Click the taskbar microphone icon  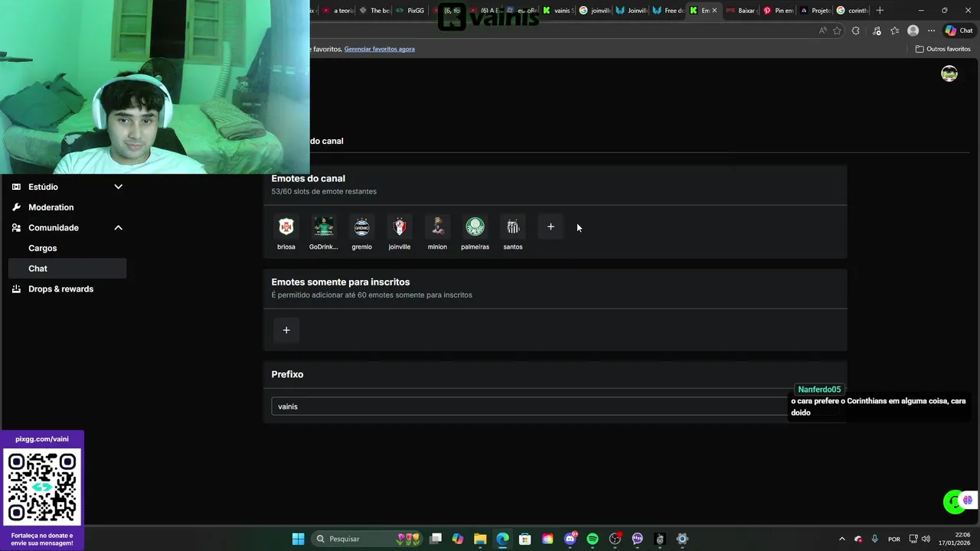(x=874, y=539)
